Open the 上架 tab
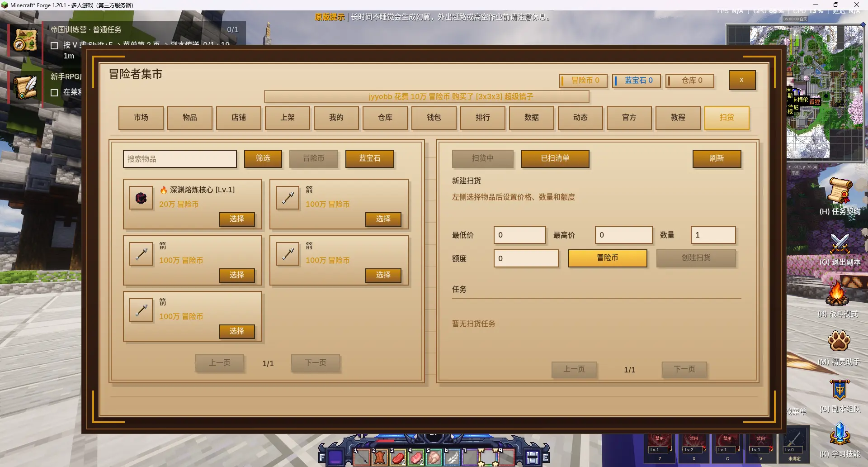This screenshot has width=868, height=467. (x=288, y=118)
